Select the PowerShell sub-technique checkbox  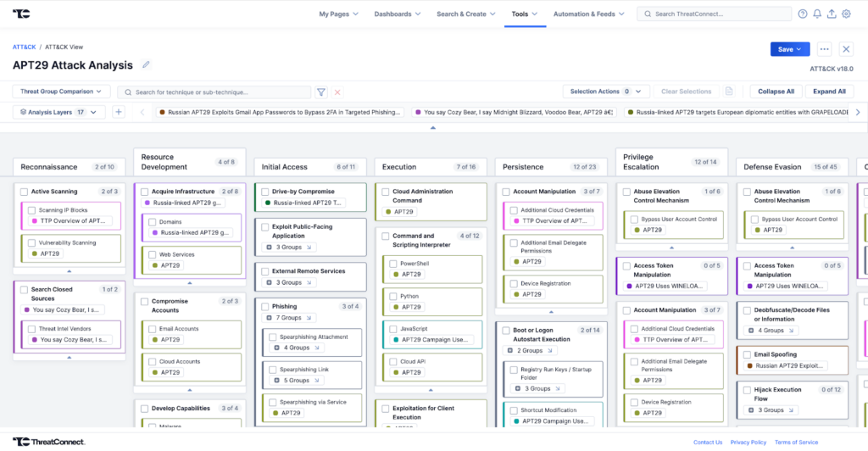pos(393,264)
